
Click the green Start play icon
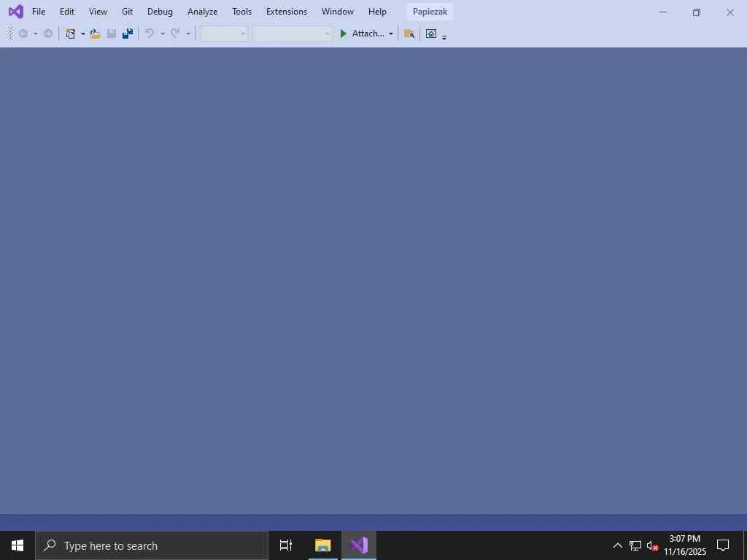[x=343, y=34]
